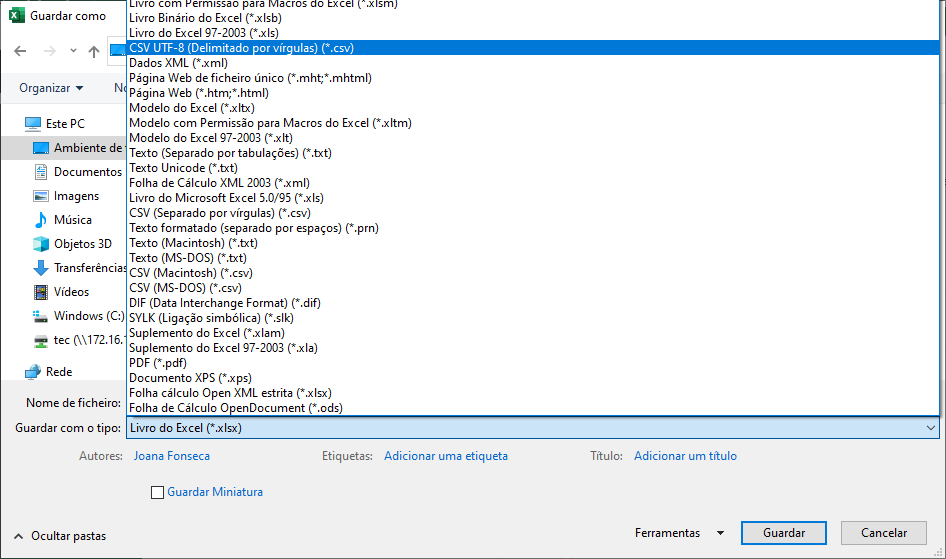The image size is (946, 559).
Task: Open Documentos folder in navigation tree
Action: 87,172
